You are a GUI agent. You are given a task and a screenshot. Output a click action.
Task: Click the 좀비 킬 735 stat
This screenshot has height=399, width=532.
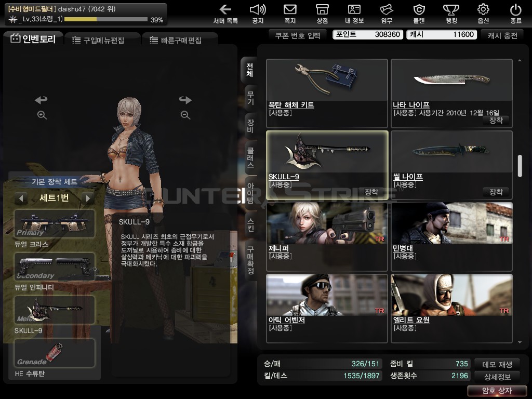click(430, 364)
